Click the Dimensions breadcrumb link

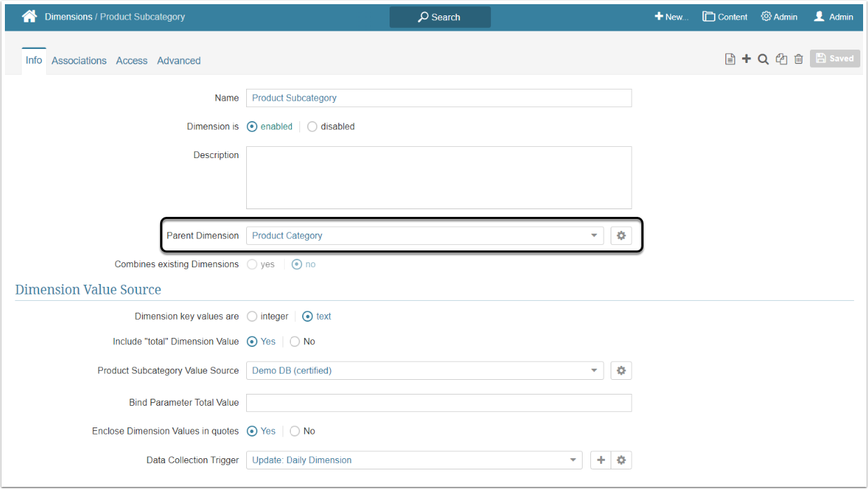68,17
